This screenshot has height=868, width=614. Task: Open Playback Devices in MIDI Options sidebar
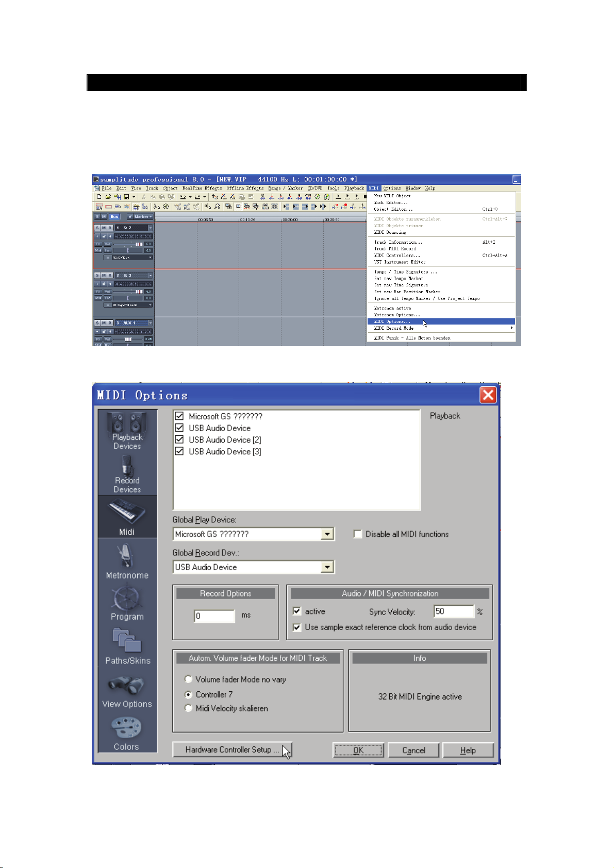tap(127, 431)
